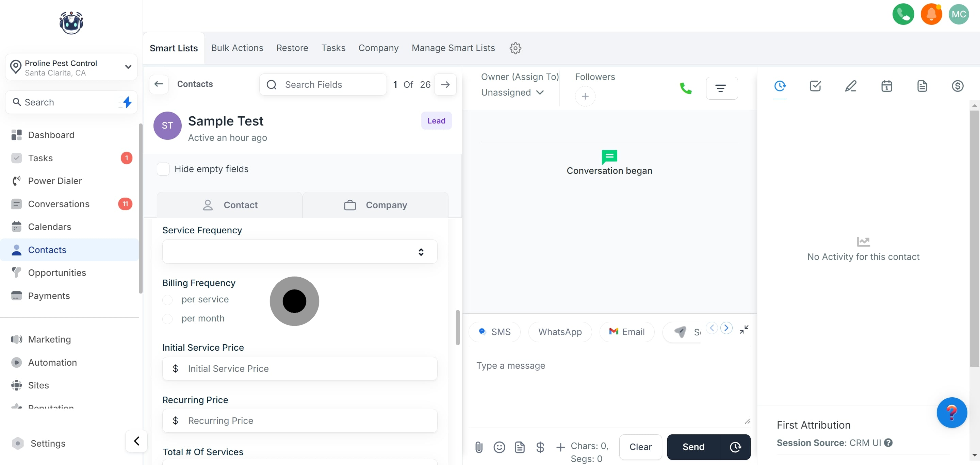Switch to Bulk Actions tab

tap(237, 48)
